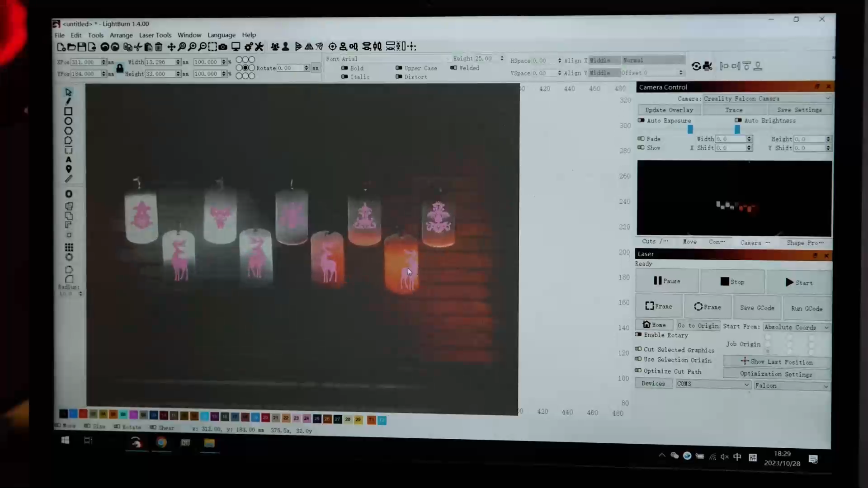Expand the COM3 port dropdown
The image size is (868, 488).
[x=713, y=384]
